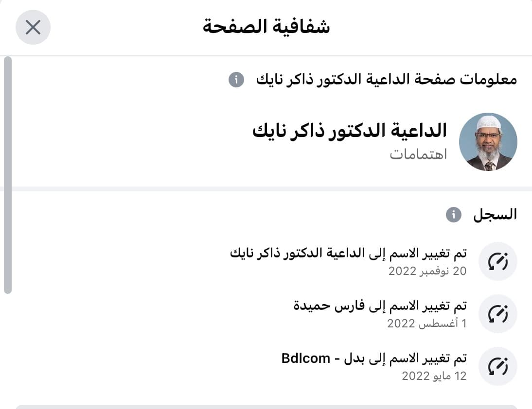The width and height of the screenshot is (532, 409).
Task: Open the page profile picture
Action: [488, 142]
